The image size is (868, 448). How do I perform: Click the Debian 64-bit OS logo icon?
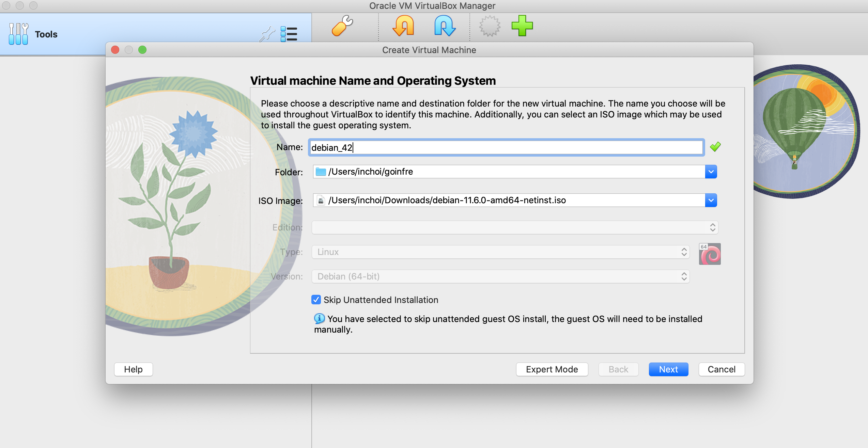tap(710, 254)
